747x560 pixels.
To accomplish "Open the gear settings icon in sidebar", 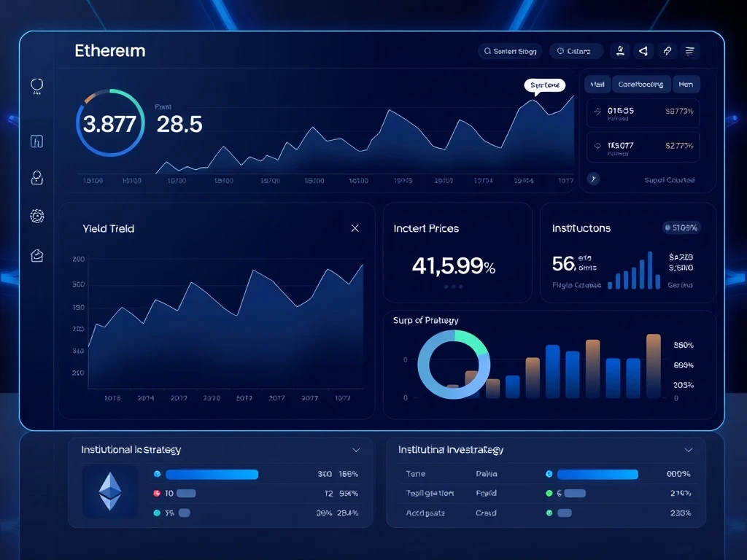I will point(36,216).
